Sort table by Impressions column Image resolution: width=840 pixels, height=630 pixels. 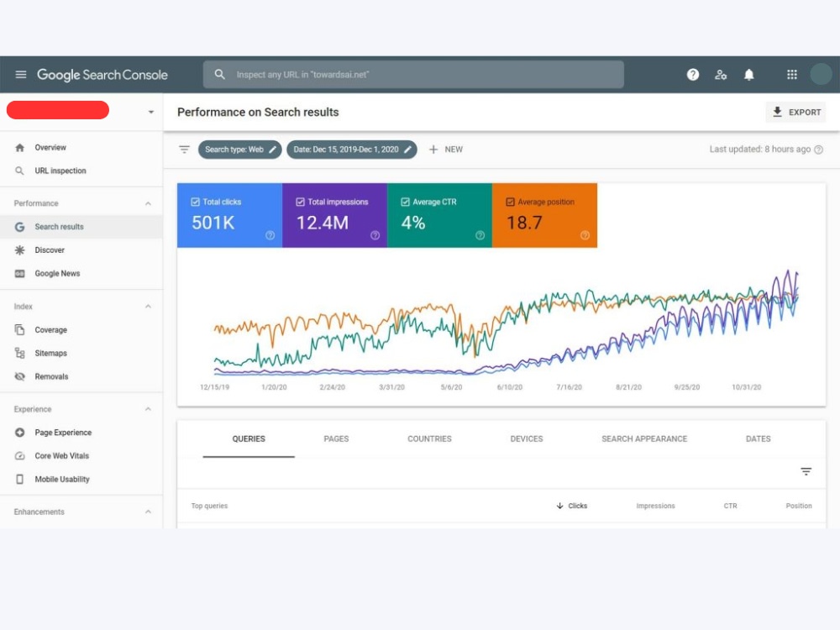click(655, 506)
